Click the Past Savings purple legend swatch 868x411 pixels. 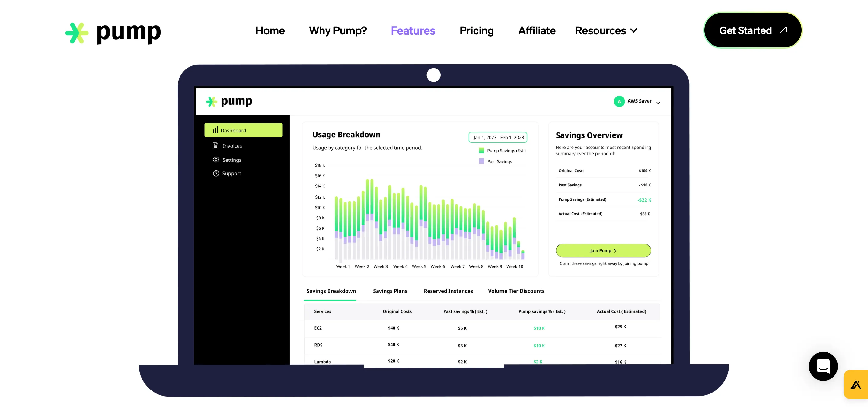[x=481, y=161]
